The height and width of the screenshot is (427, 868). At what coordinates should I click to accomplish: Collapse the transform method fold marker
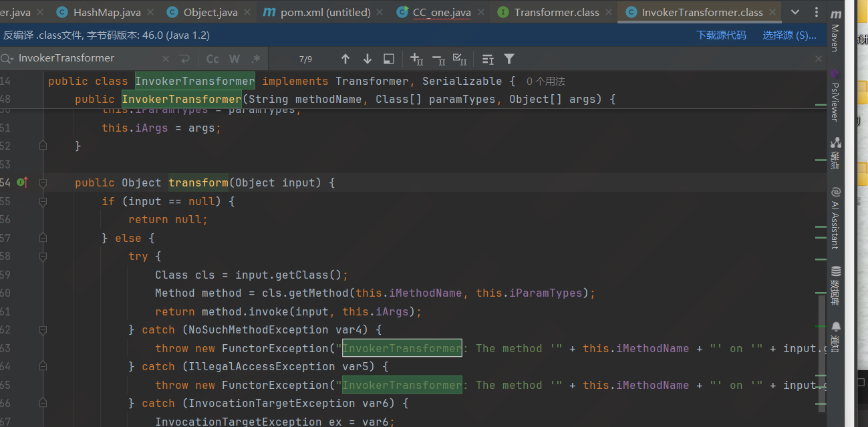coord(43,182)
